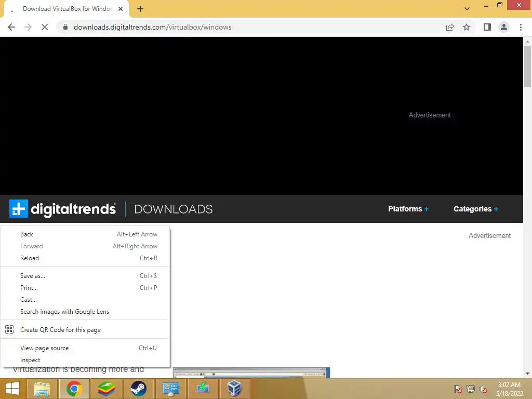Open the Chrome profile avatar
This screenshot has width=532, height=399.
coord(504,27)
